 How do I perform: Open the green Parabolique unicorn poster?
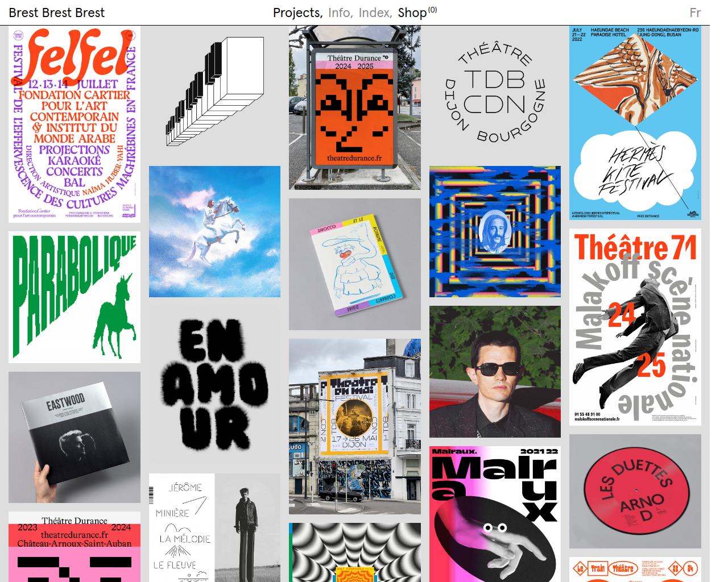click(75, 297)
